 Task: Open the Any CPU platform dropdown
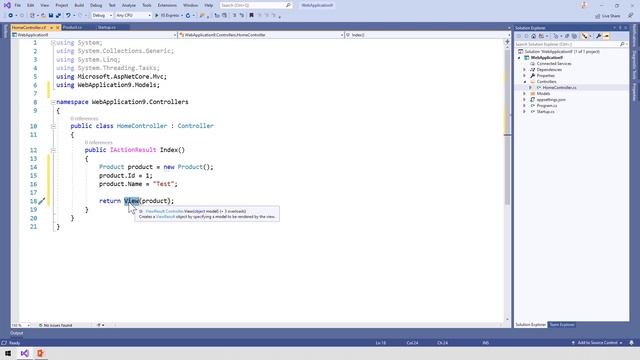[x=133, y=16]
